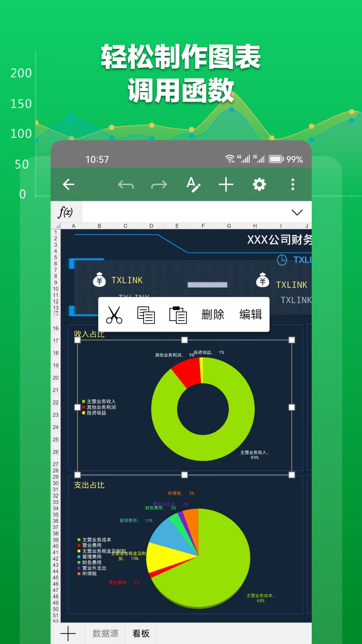Select the bottom-right chart resize handle
This screenshot has height=644, width=362.
pyautogui.click(x=292, y=474)
